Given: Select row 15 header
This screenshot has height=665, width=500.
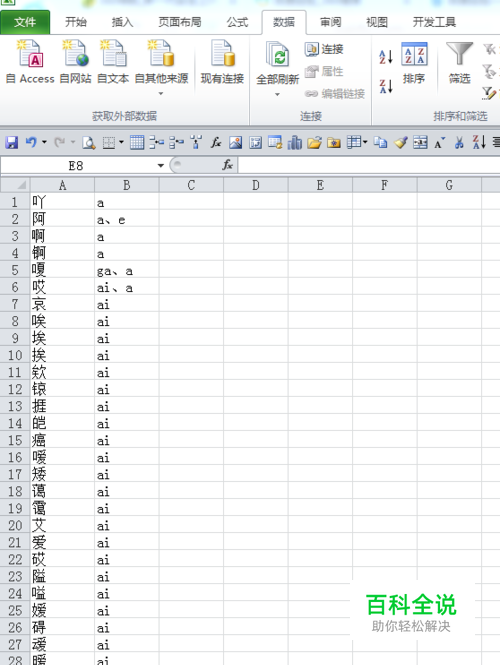Looking at the screenshot, I should [x=15, y=440].
